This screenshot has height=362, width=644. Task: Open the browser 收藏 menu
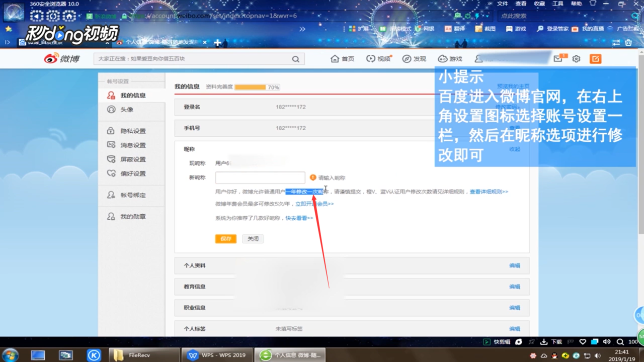539,4
